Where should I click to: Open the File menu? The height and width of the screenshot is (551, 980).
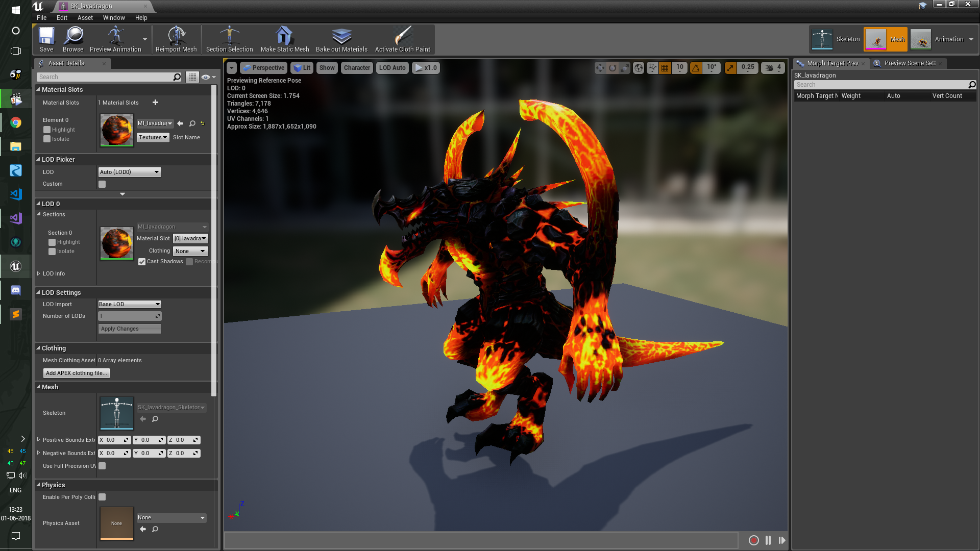point(41,17)
